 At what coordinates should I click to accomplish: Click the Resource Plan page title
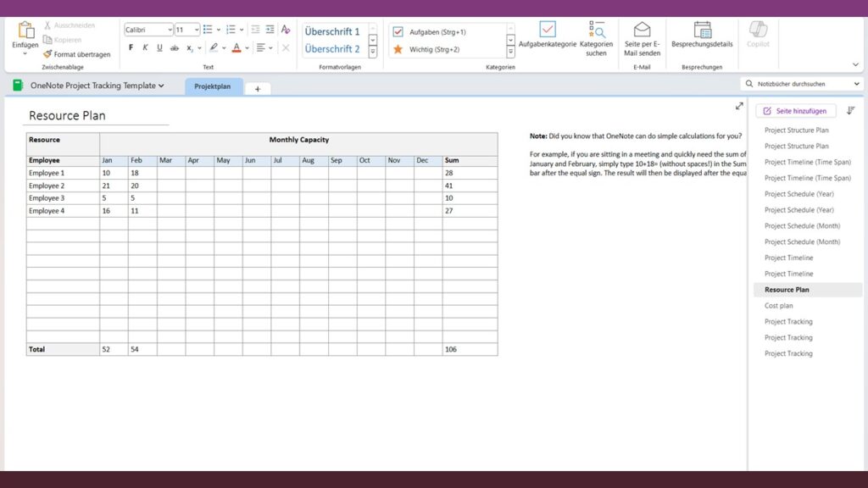pyautogui.click(x=67, y=115)
